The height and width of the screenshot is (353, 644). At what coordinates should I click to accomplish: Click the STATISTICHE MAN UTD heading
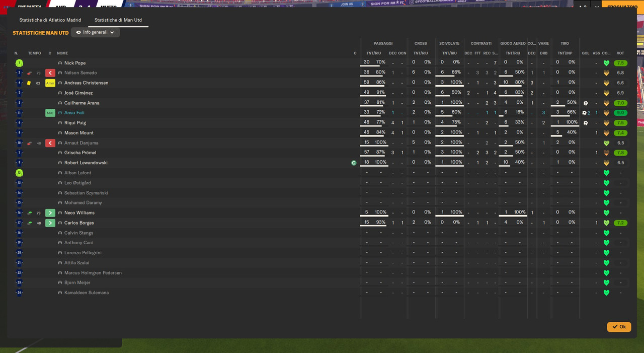pos(41,33)
